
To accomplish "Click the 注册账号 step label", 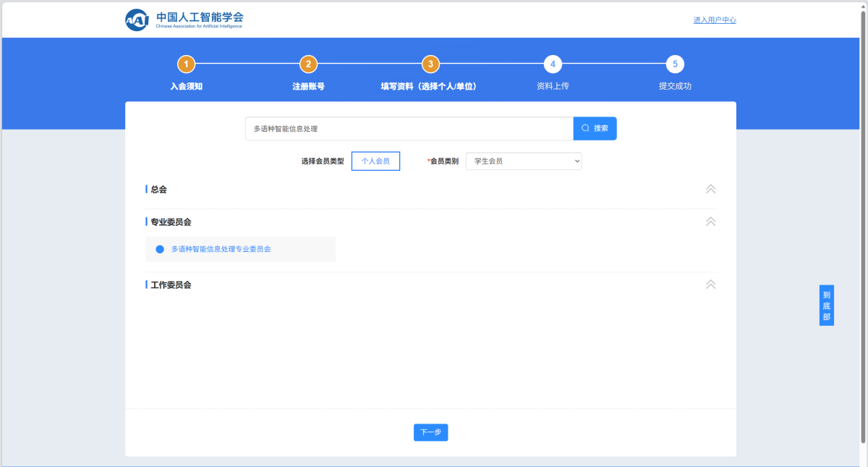I will (308, 86).
